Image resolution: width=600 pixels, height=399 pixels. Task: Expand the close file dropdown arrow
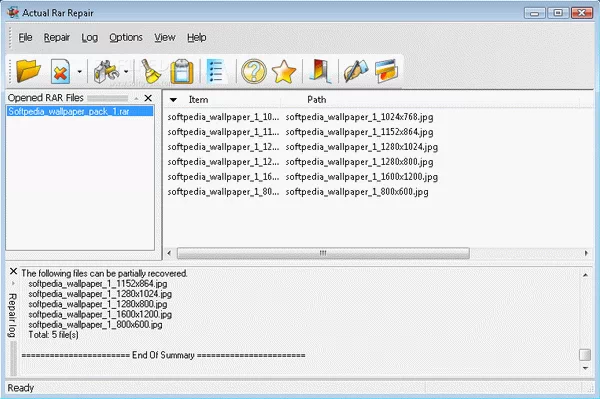pos(80,71)
